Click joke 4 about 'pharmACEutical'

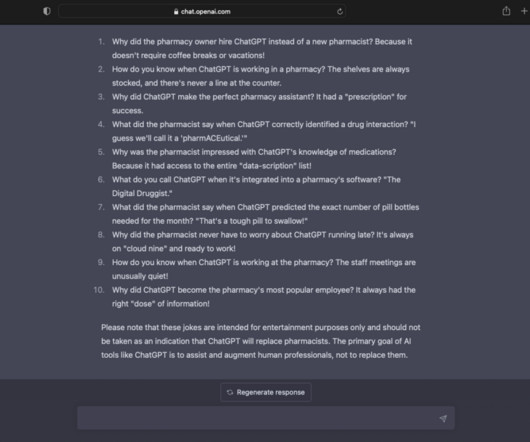pos(264,131)
